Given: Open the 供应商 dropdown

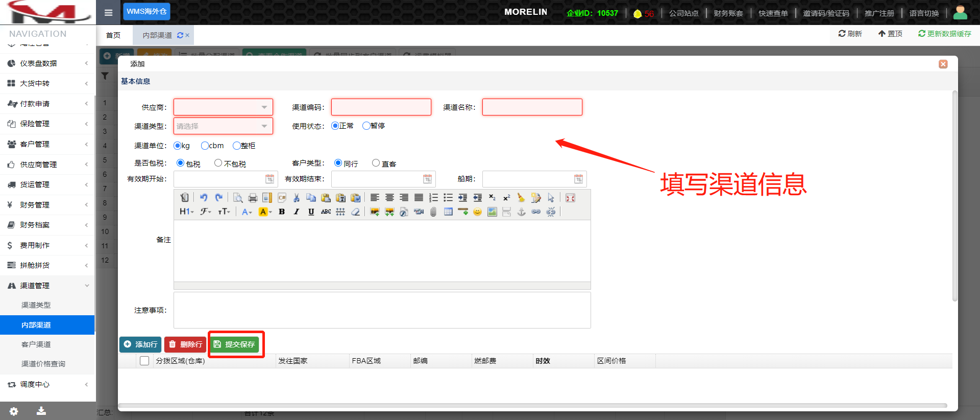Looking at the screenshot, I should click(223, 107).
